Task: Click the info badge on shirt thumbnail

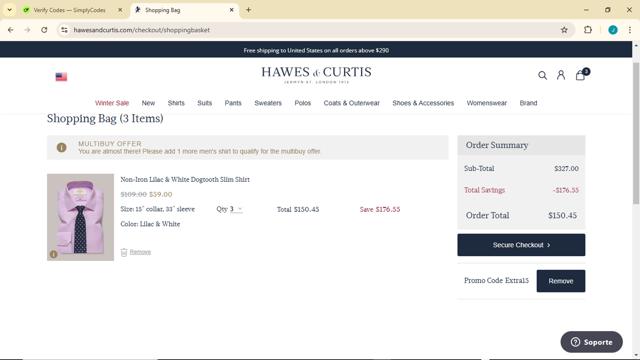Action: (53, 254)
